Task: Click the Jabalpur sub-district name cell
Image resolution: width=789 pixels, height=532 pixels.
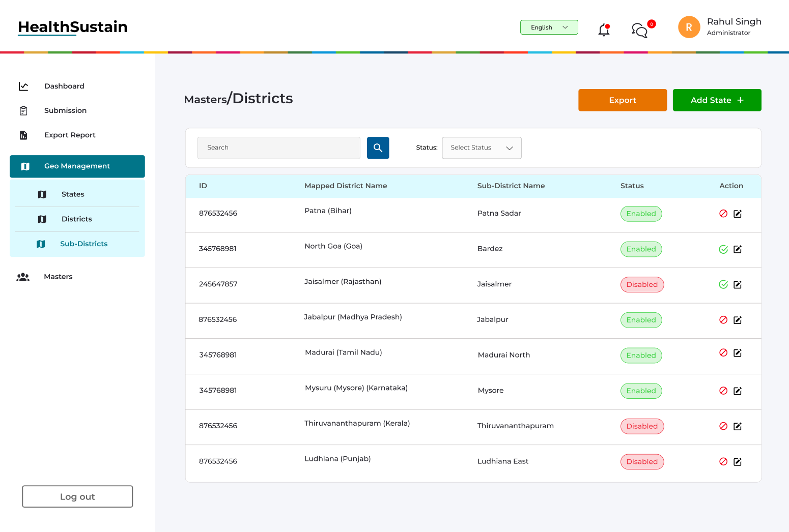Action: [x=493, y=320]
